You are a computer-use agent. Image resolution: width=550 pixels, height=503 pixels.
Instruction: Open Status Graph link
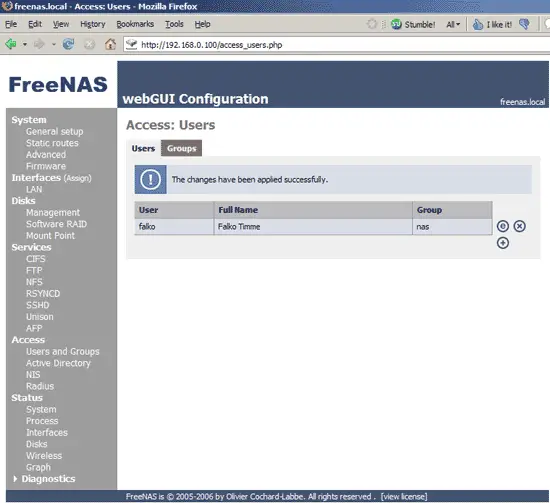[38, 467]
